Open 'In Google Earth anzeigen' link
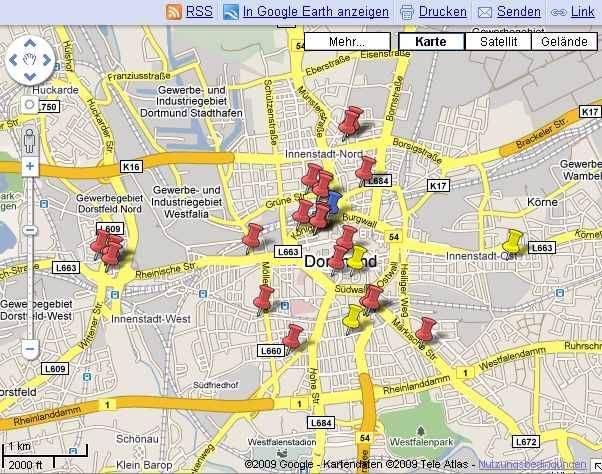The height and width of the screenshot is (474, 602). point(316,12)
